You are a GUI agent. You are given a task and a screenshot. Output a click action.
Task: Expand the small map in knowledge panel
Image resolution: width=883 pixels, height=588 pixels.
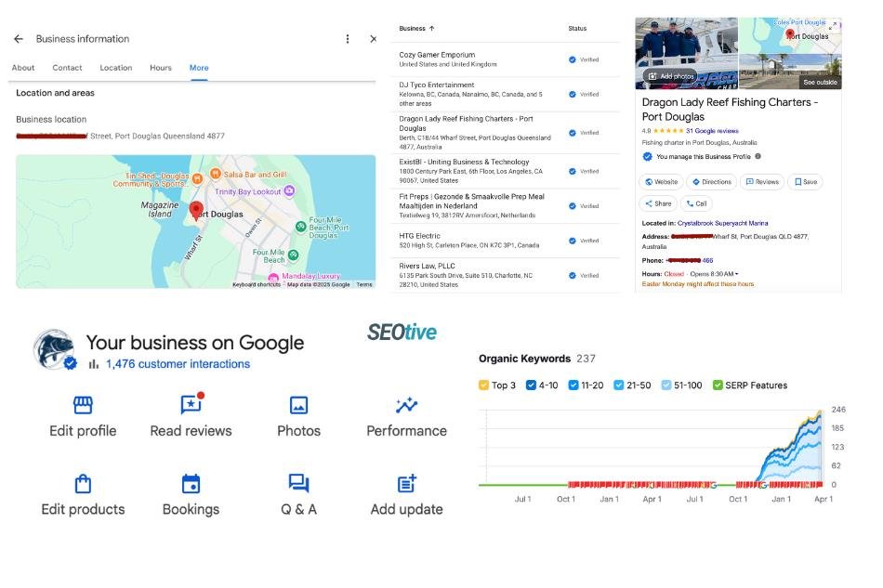834,25
